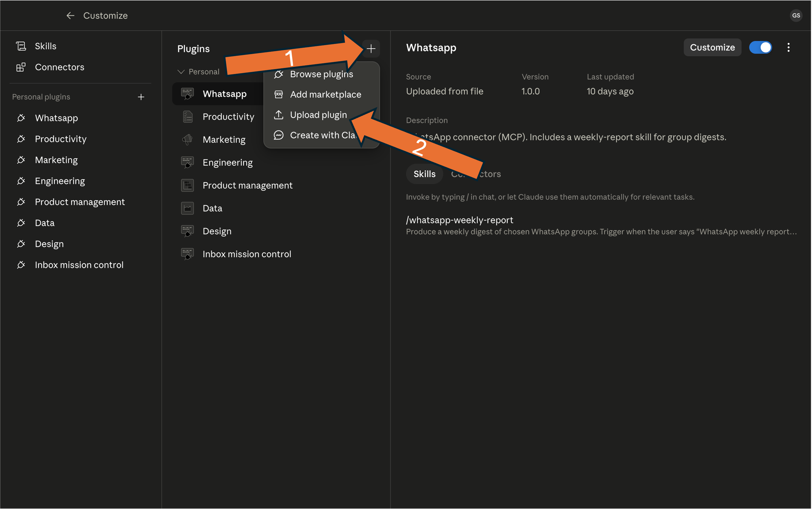Disable the Whatsapp plugin toggle
812x509 pixels.
(x=760, y=47)
